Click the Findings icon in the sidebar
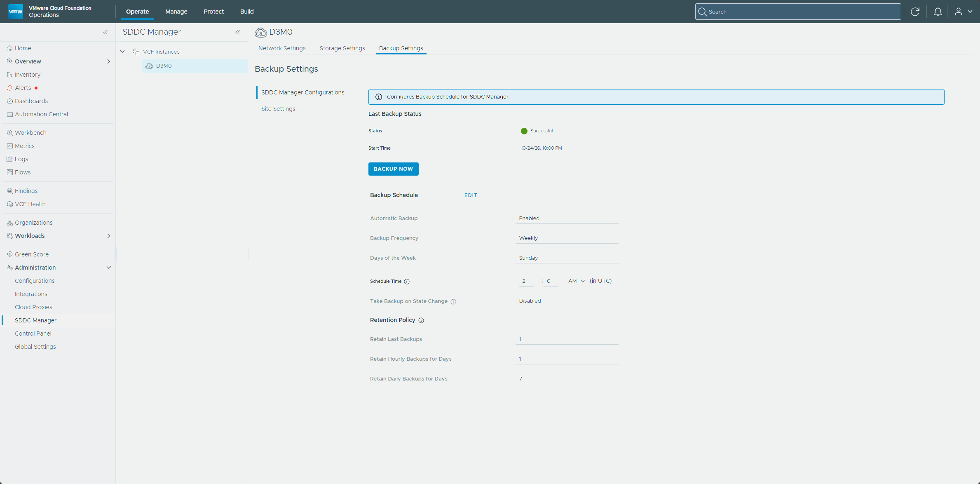The width and height of the screenshot is (980, 484). [x=10, y=191]
